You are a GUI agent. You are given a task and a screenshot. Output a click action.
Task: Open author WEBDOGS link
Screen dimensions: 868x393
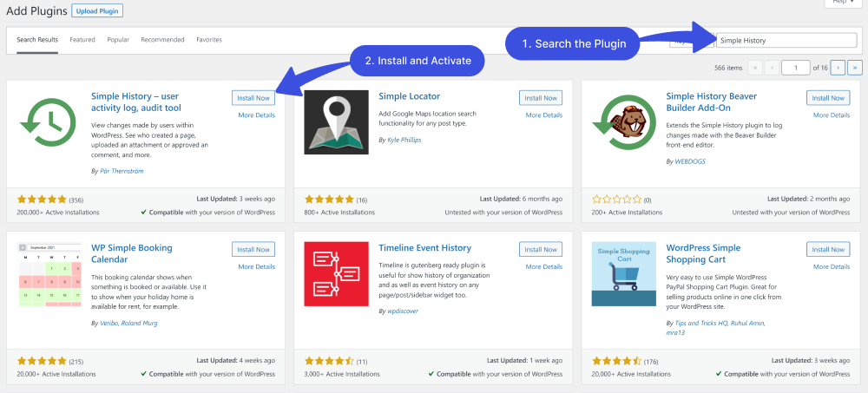point(690,161)
